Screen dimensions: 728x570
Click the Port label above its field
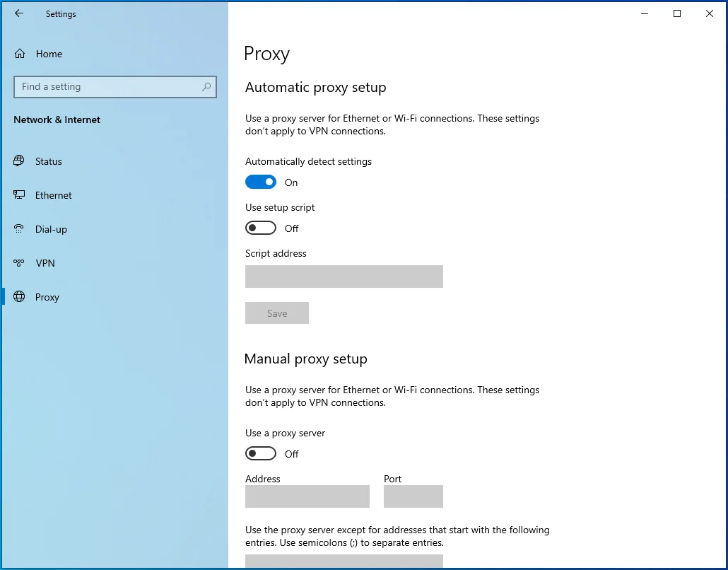pos(393,479)
